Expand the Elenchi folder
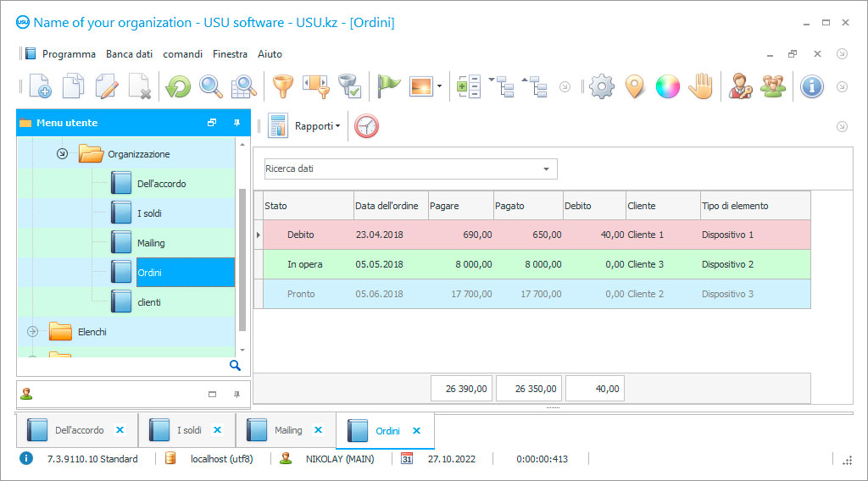Viewport: 868px width, 481px height. pyautogui.click(x=33, y=332)
